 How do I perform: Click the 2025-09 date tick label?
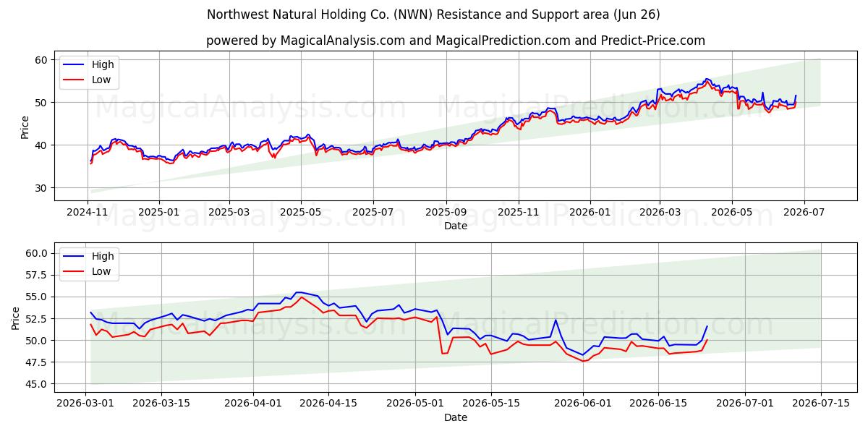(x=446, y=213)
